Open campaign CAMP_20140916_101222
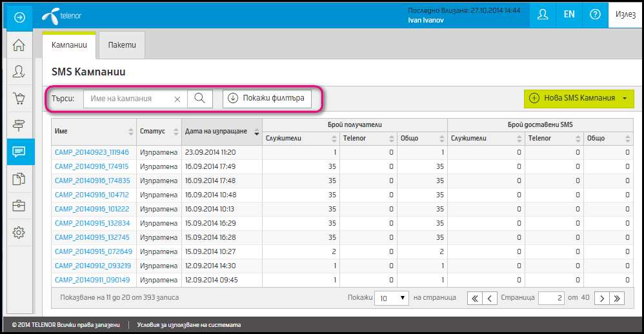The image size is (644, 334). [x=92, y=209]
